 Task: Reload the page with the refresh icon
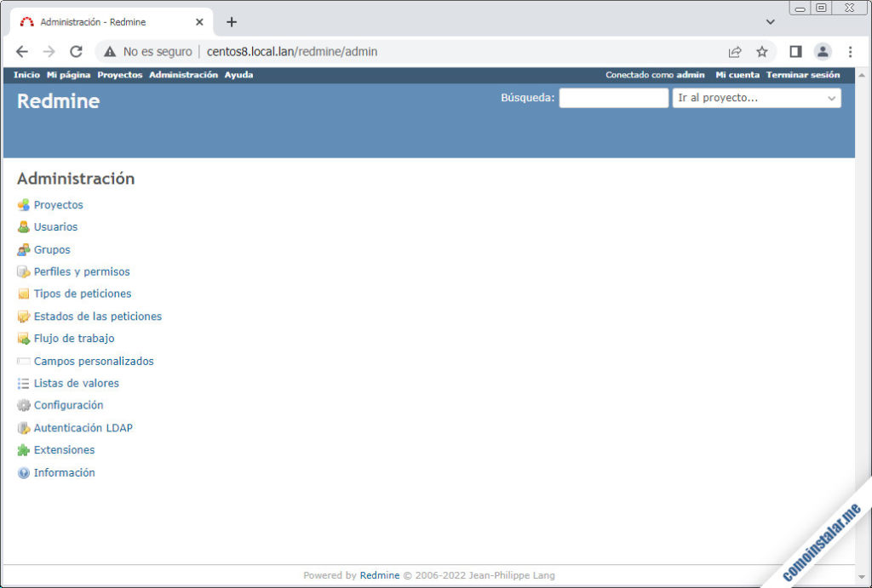76,51
